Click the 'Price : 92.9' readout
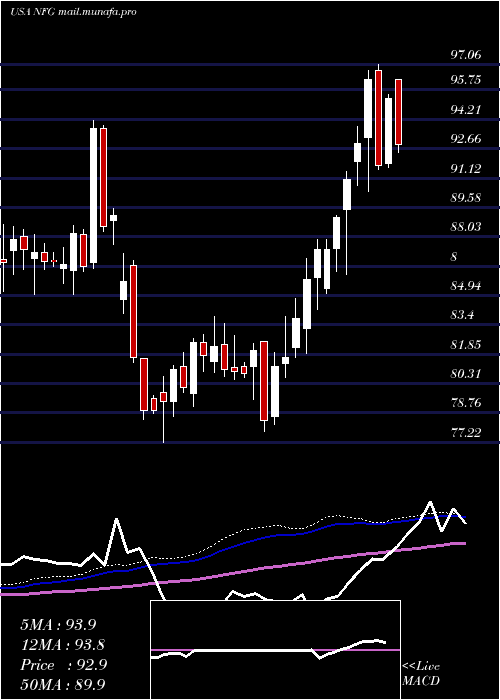 pyautogui.click(x=63, y=665)
